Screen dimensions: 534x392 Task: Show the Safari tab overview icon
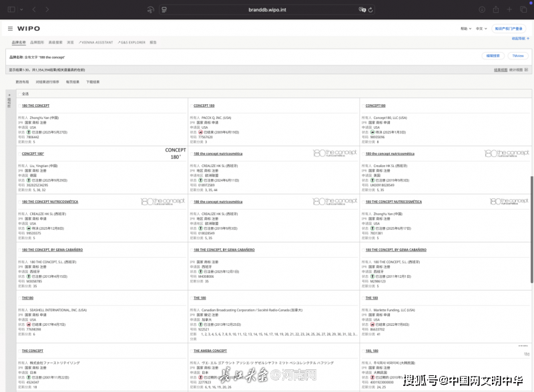pos(523,9)
